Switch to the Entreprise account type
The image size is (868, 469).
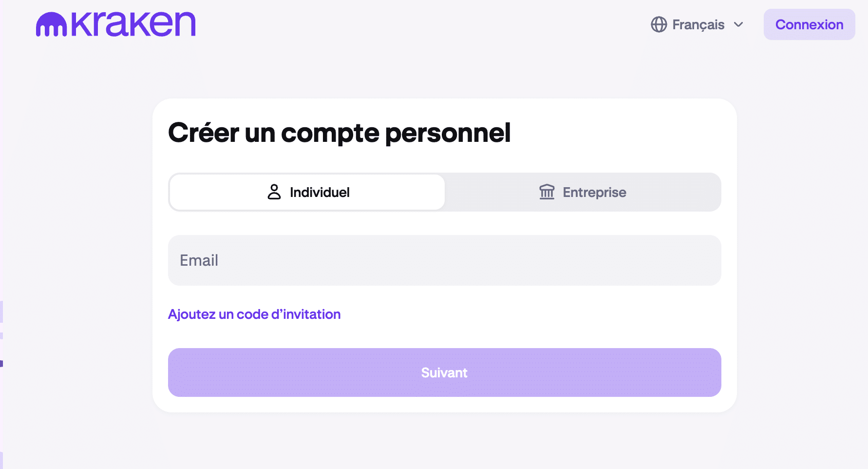(x=582, y=192)
